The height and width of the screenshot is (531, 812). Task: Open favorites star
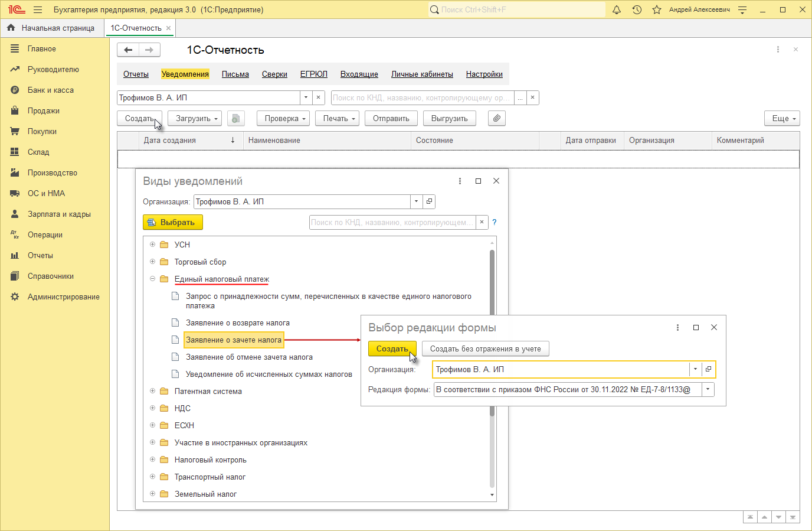pos(657,9)
